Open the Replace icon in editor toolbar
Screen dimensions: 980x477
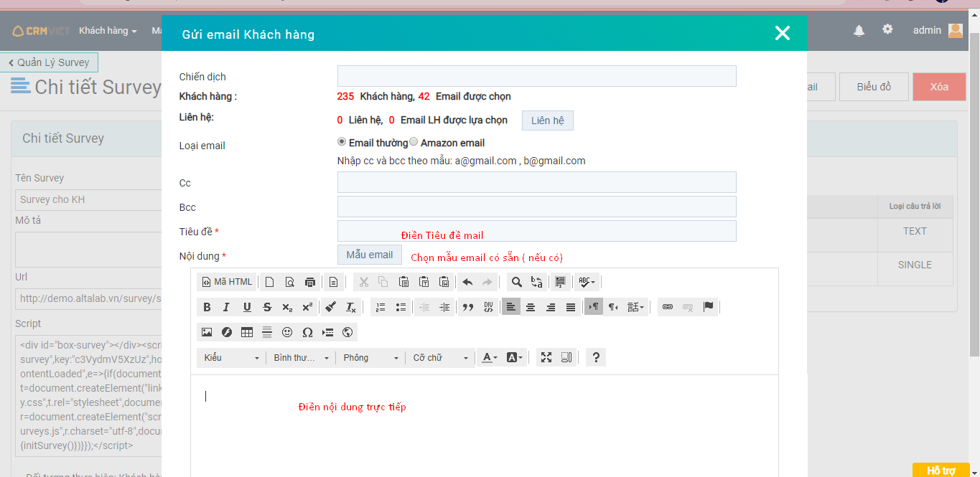(536, 282)
